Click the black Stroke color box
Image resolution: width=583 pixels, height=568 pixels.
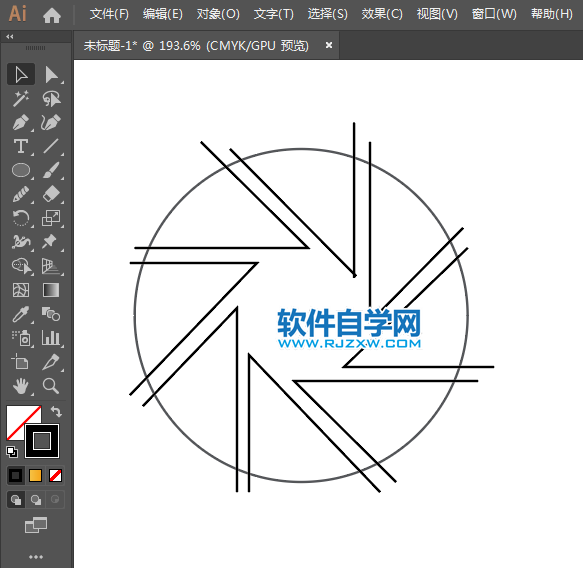pyautogui.click(x=42, y=441)
